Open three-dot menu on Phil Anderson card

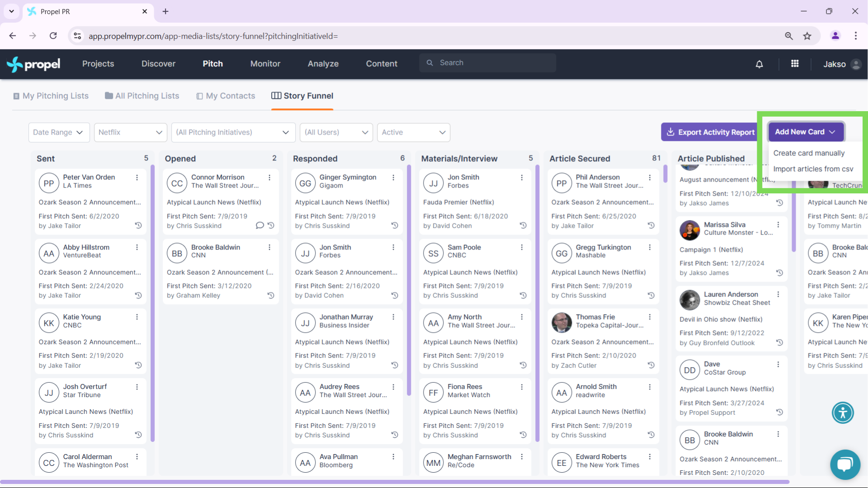[650, 178]
